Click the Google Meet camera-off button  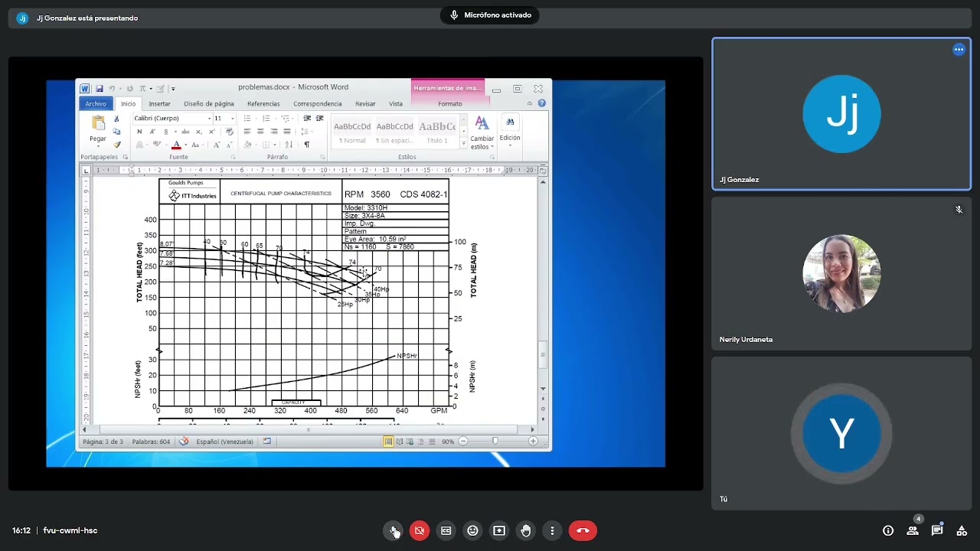pyautogui.click(x=420, y=530)
